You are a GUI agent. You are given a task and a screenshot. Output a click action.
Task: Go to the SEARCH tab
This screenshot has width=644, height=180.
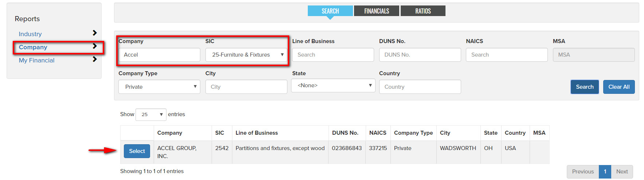tap(330, 11)
